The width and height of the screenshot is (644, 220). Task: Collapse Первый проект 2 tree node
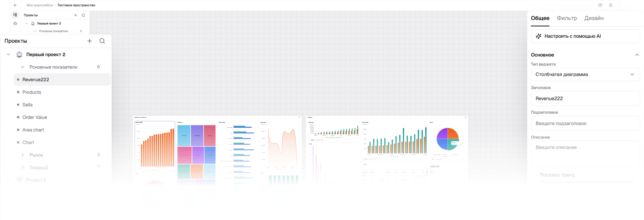(x=9, y=55)
